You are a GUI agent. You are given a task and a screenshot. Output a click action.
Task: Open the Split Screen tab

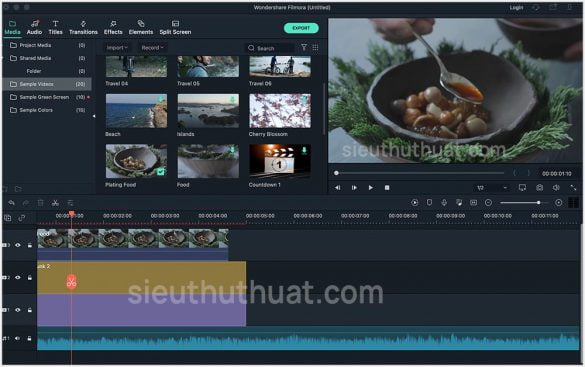coord(175,28)
